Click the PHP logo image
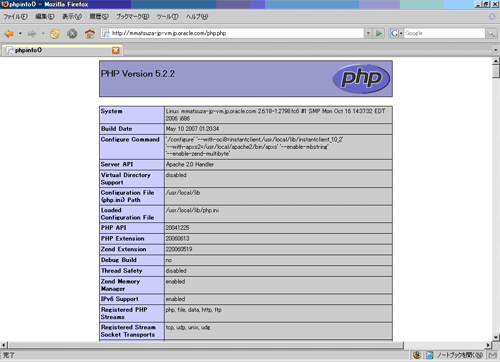 click(x=361, y=79)
